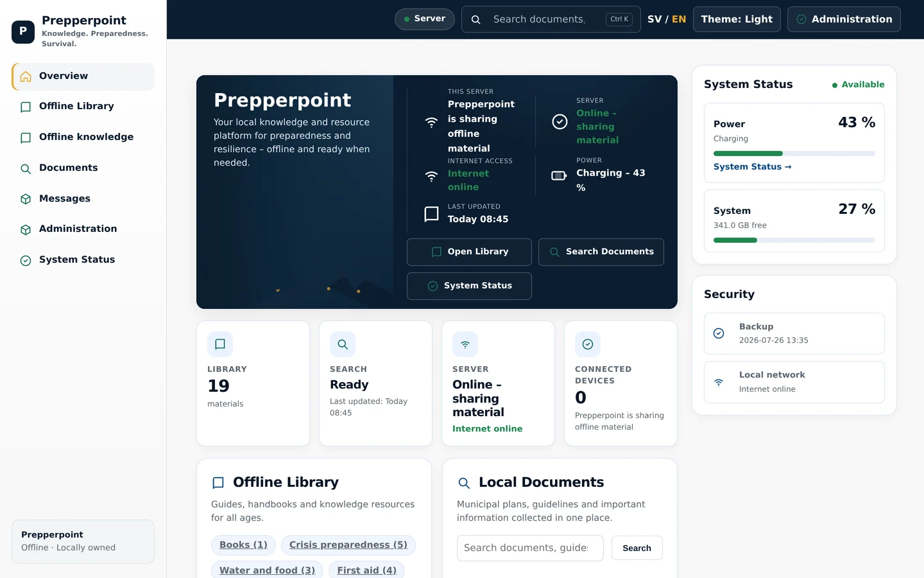Click the System 27 % storage bar

(x=794, y=240)
